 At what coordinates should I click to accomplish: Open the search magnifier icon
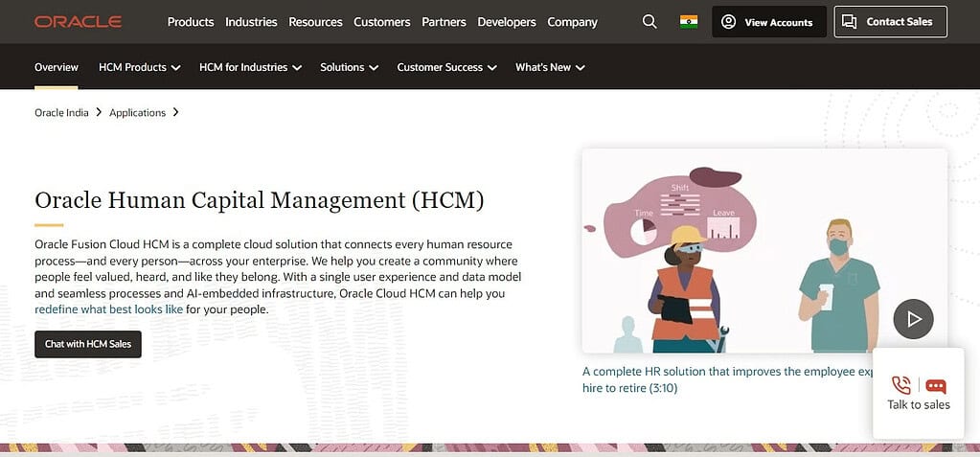tap(650, 22)
